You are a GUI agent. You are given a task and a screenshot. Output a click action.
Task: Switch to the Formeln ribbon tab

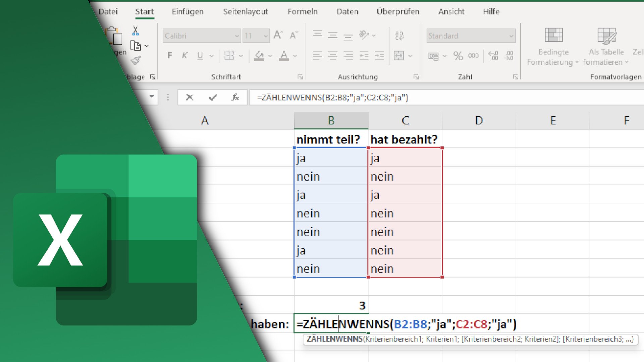click(302, 11)
